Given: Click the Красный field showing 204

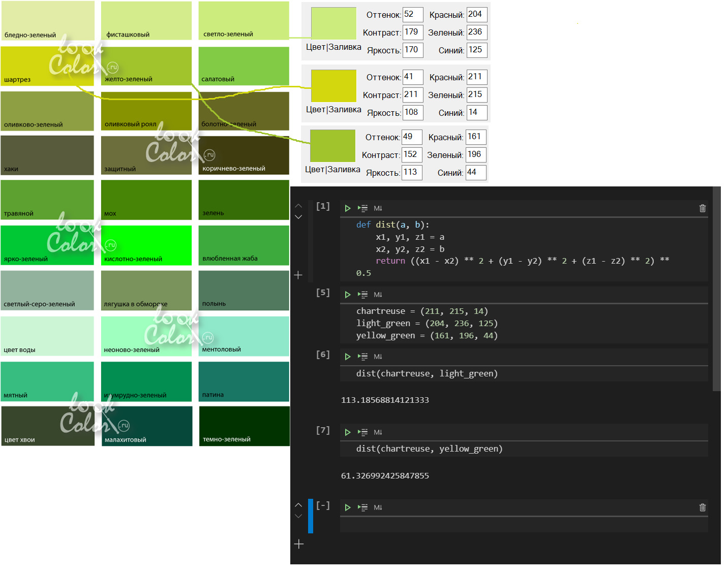Looking at the screenshot, I should (477, 15).
